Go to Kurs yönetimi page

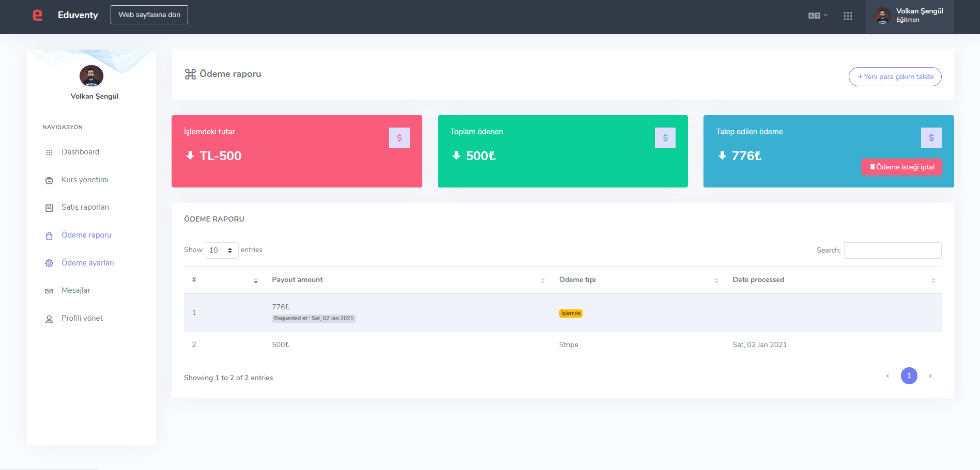pyautogui.click(x=85, y=180)
